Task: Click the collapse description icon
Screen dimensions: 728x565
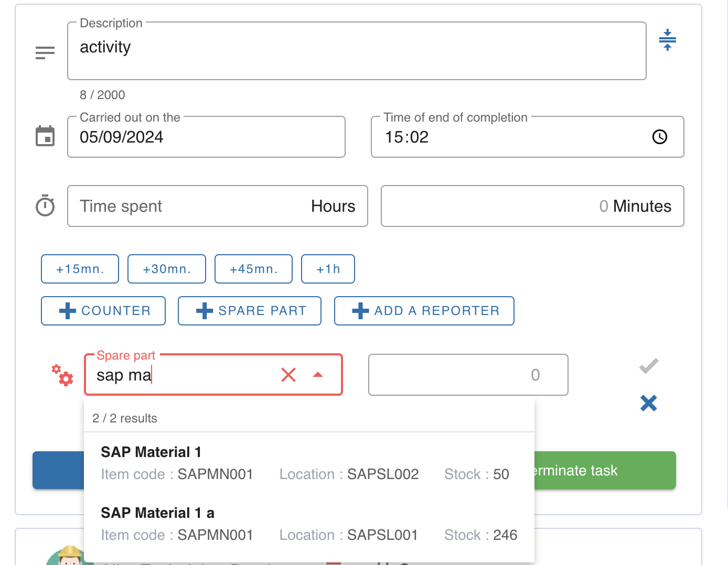Action: 667,40
